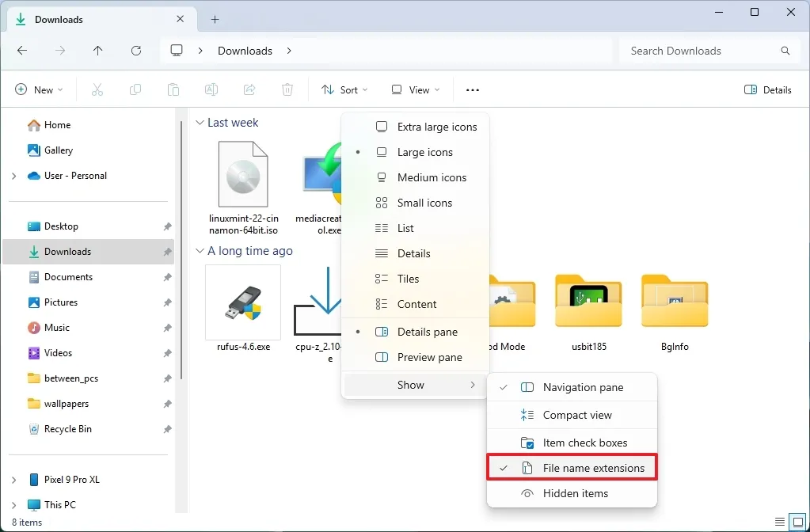The height and width of the screenshot is (532, 810).
Task: Open the Details pane via the Details button
Action: click(x=767, y=89)
